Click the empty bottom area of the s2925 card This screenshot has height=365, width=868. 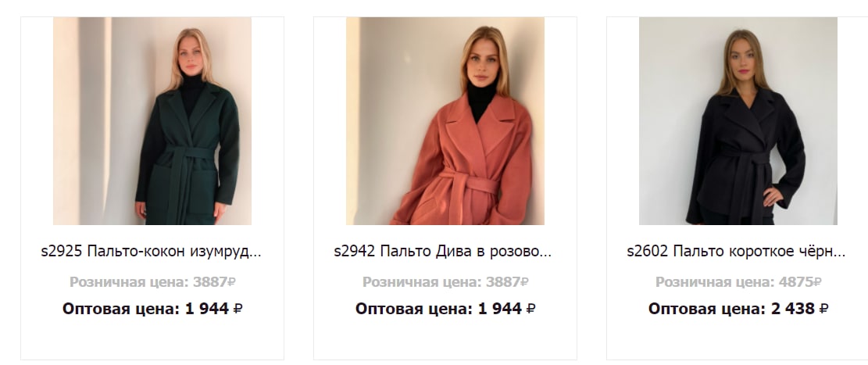pos(152,339)
